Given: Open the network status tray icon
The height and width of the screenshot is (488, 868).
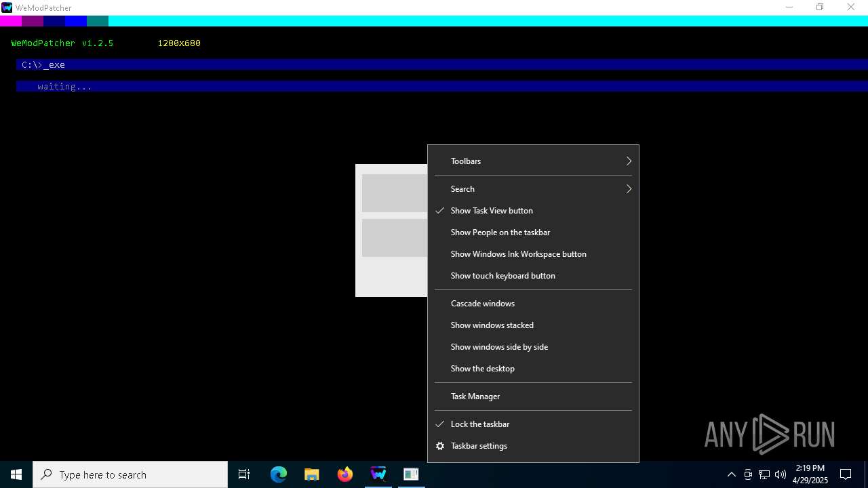Looking at the screenshot, I should point(764,474).
